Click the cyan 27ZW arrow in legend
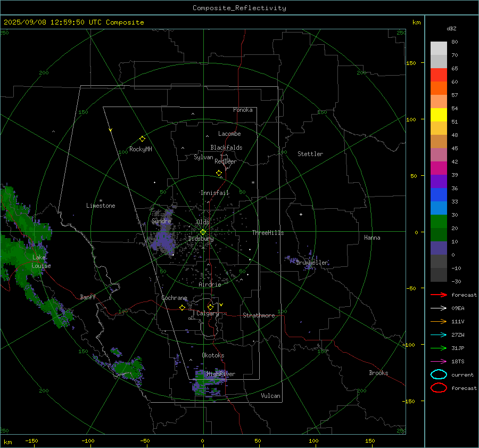 point(439,335)
